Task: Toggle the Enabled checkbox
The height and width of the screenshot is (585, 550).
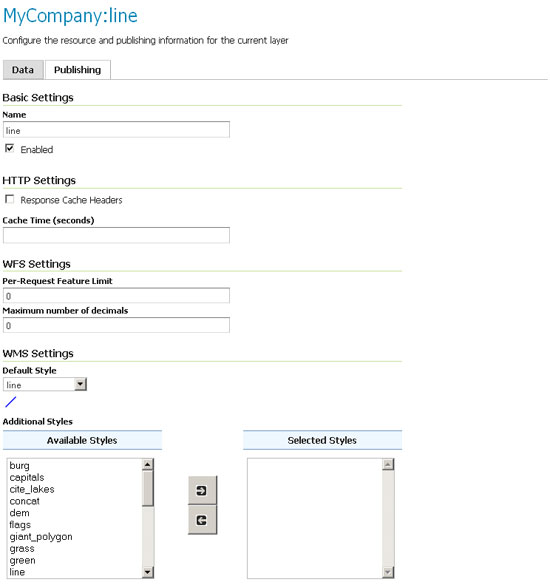Action: point(10,148)
